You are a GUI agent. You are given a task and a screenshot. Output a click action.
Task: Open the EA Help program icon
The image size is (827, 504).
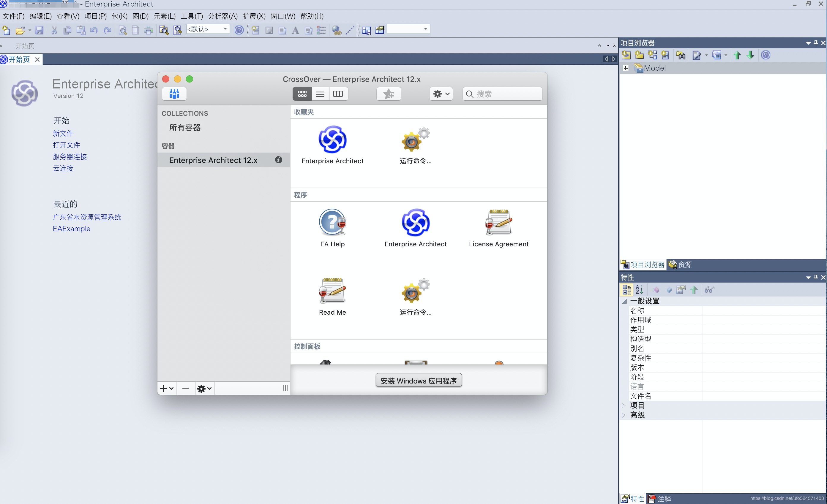pos(332,228)
